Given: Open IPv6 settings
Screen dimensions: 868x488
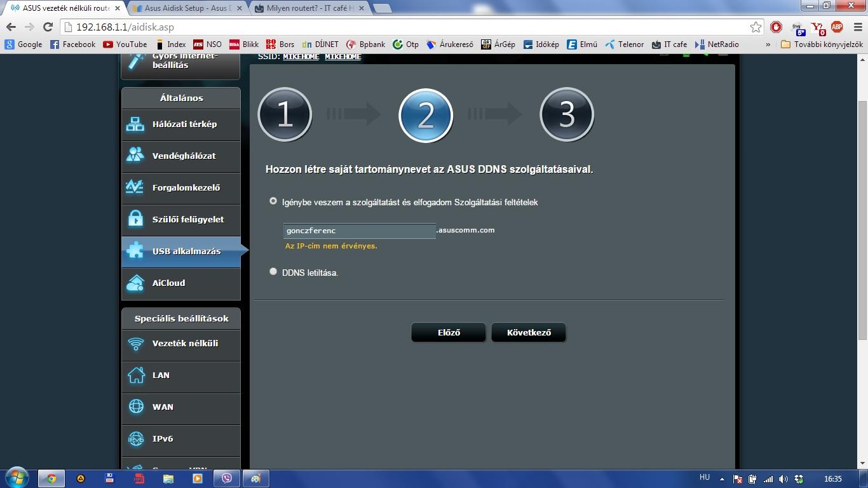Looking at the screenshot, I should pyautogui.click(x=181, y=439).
